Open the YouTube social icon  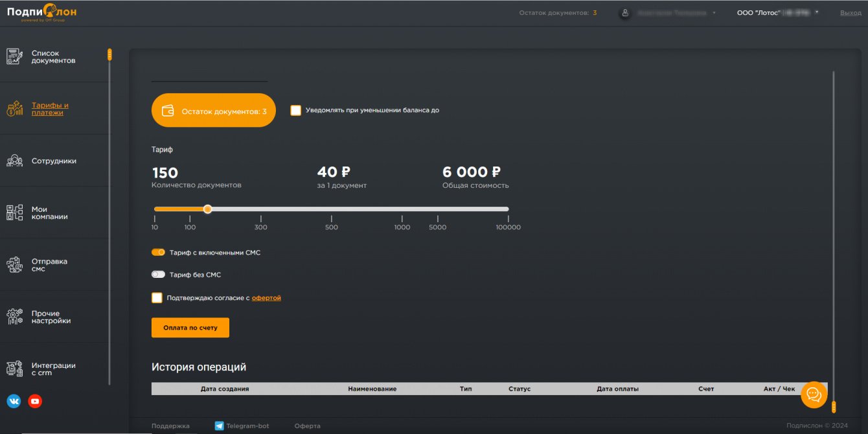click(x=35, y=402)
